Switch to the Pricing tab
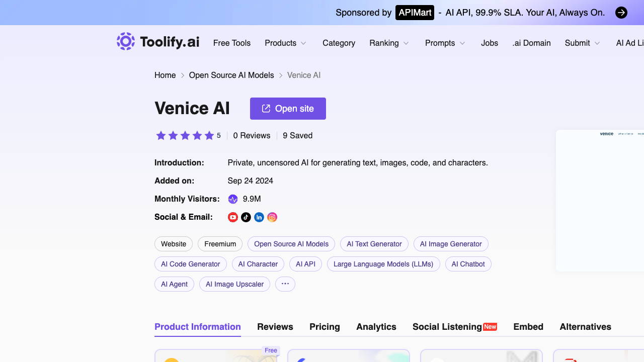This screenshot has width=644, height=362. [x=325, y=327]
